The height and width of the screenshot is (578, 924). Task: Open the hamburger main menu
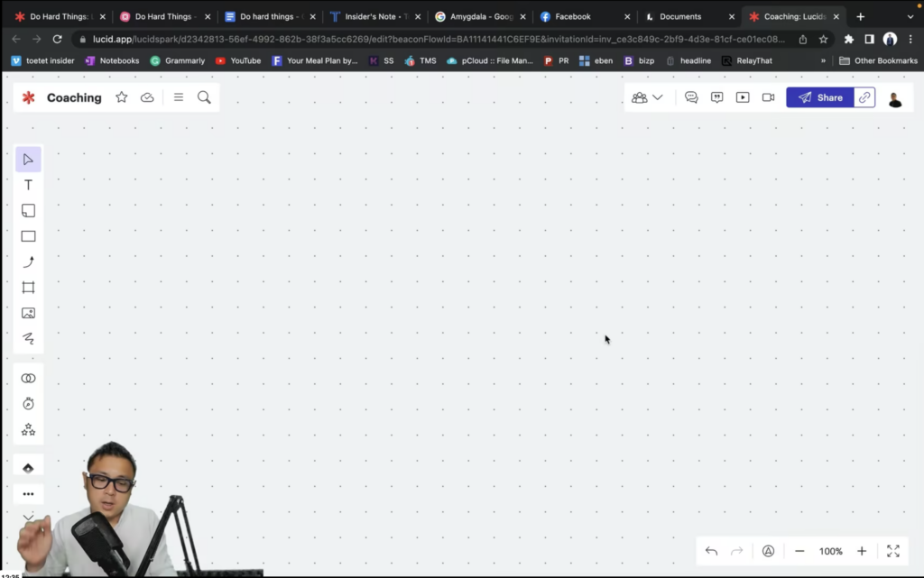coord(179,97)
